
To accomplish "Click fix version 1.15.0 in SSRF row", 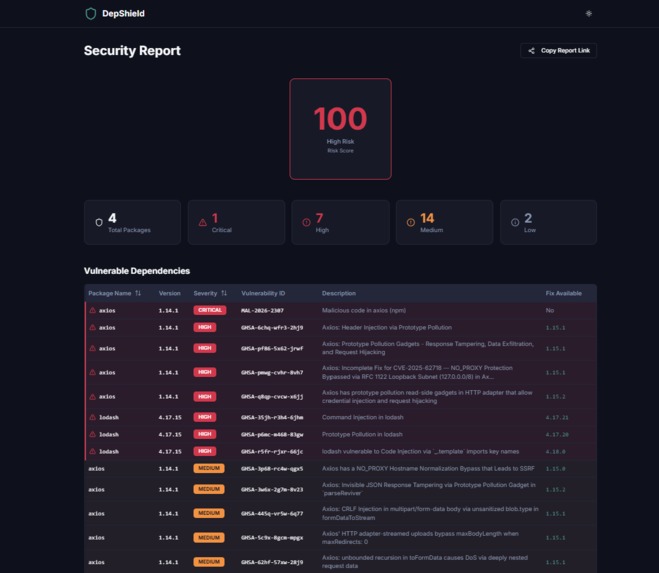I will pos(556,469).
